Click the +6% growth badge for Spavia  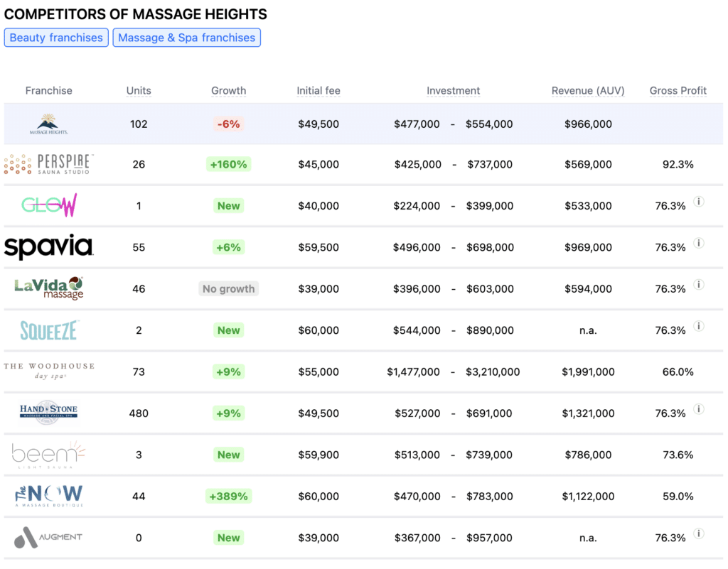pyautogui.click(x=228, y=247)
